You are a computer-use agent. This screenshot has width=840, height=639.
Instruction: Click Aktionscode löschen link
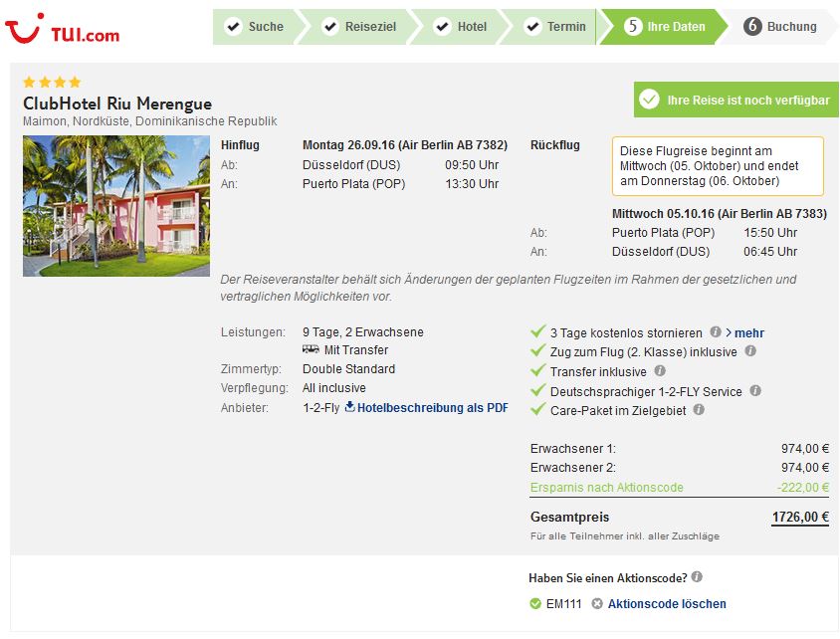coord(667,603)
